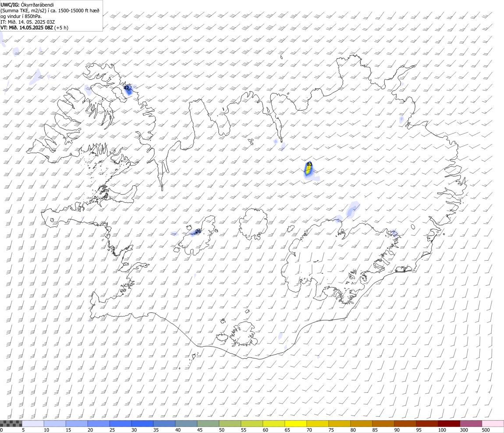Click the legend label '20'
504x433 pixels.
pos(90,430)
